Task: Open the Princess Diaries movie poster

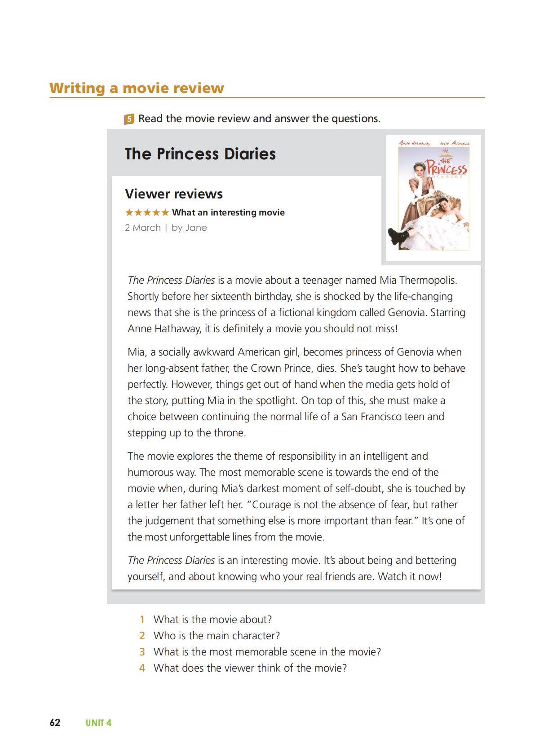Action: coord(433,198)
